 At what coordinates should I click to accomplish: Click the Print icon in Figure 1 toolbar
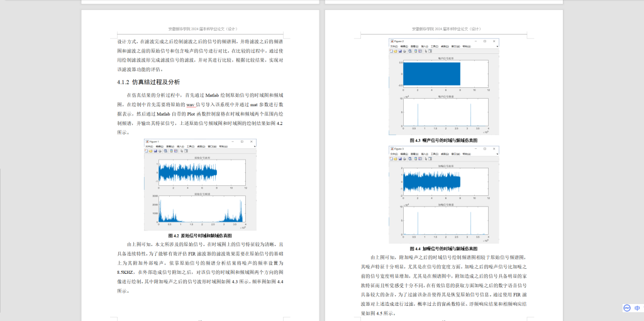[x=160, y=151]
